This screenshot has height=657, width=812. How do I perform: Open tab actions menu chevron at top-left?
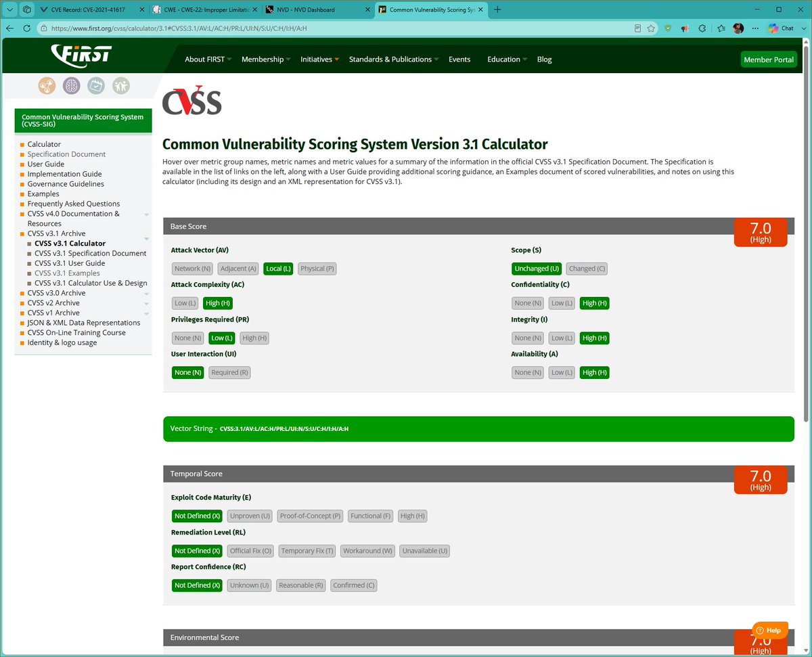tap(10, 9)
